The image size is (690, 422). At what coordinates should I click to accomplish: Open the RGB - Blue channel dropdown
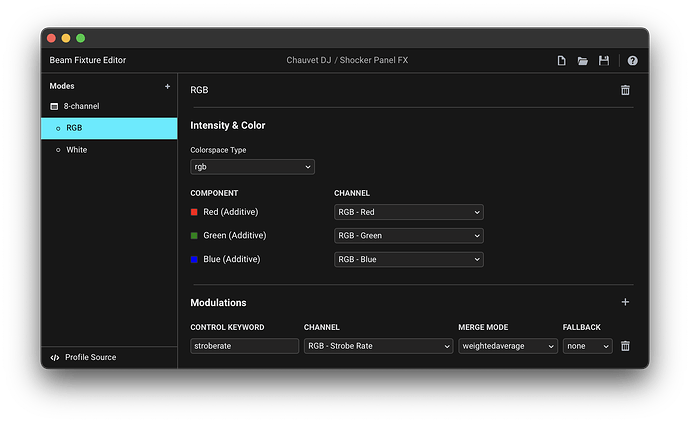pos(408,259)
